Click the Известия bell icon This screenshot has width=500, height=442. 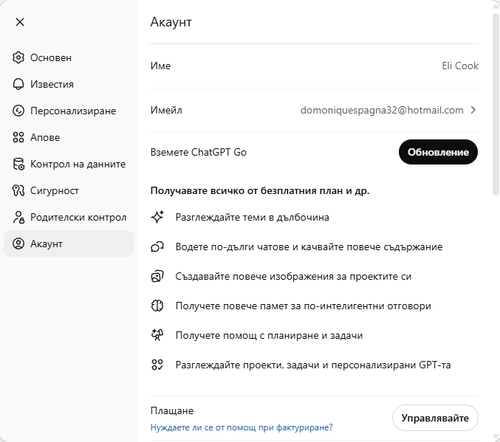click(x=18, y=84)
